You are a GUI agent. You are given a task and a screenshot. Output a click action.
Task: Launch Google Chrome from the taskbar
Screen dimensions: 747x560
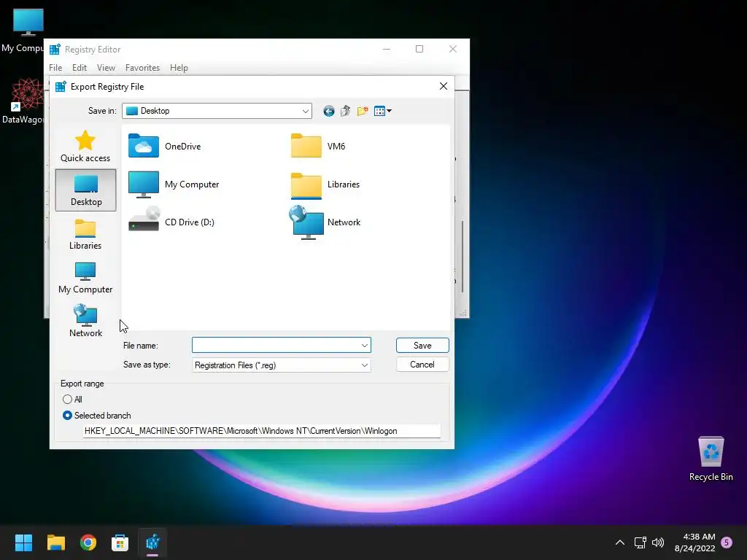click(x=88, y=542)
